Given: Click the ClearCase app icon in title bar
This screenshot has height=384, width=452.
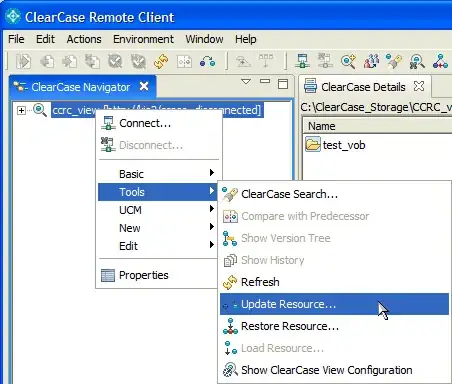Looking at the screenshot, I should click(x=13, y=17).
